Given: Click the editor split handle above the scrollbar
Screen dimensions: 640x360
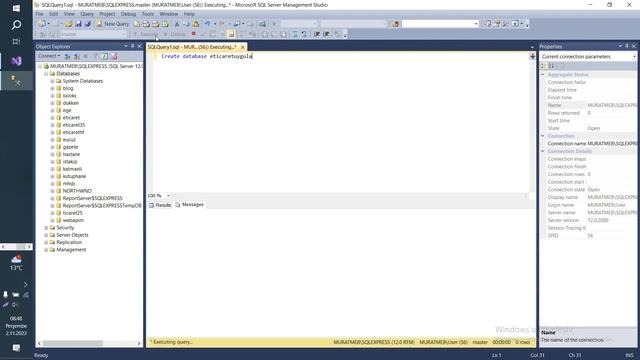Looking at the screenshot, I should tap(532, 56).
